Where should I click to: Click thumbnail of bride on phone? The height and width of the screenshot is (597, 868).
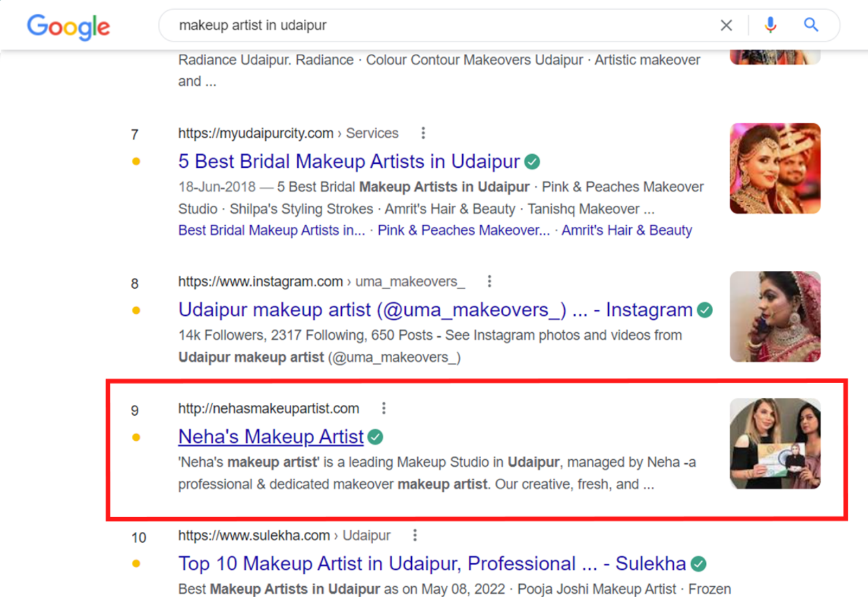pos(775,316)
